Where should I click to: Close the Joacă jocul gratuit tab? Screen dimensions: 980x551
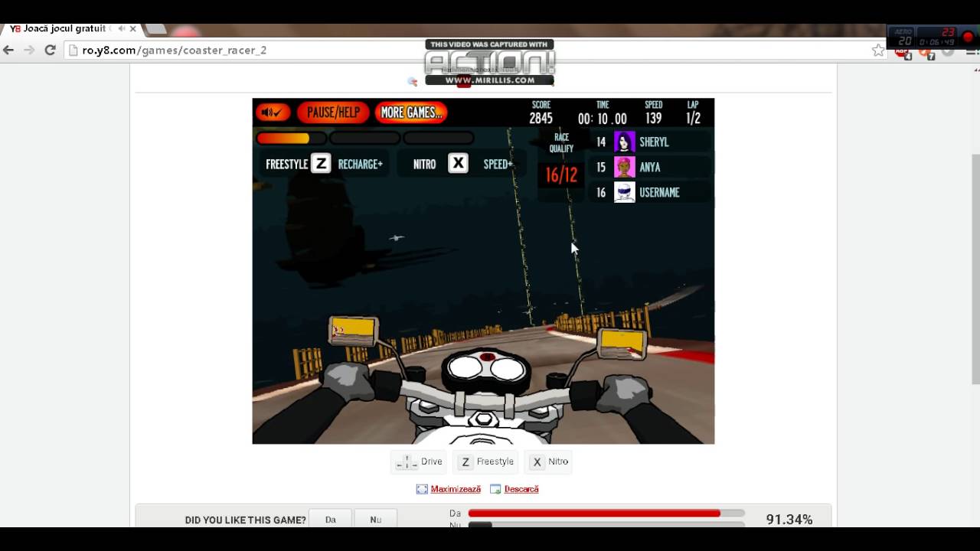pos(132,29)
